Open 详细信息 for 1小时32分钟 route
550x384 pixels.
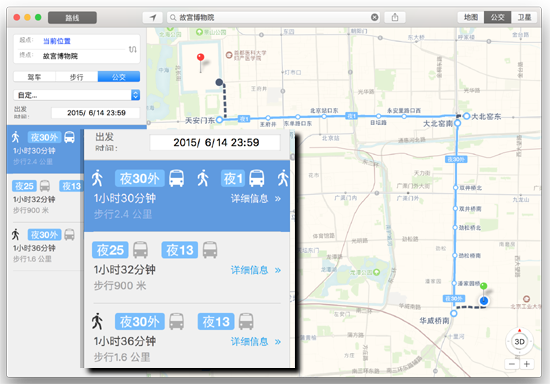point(256,270)
